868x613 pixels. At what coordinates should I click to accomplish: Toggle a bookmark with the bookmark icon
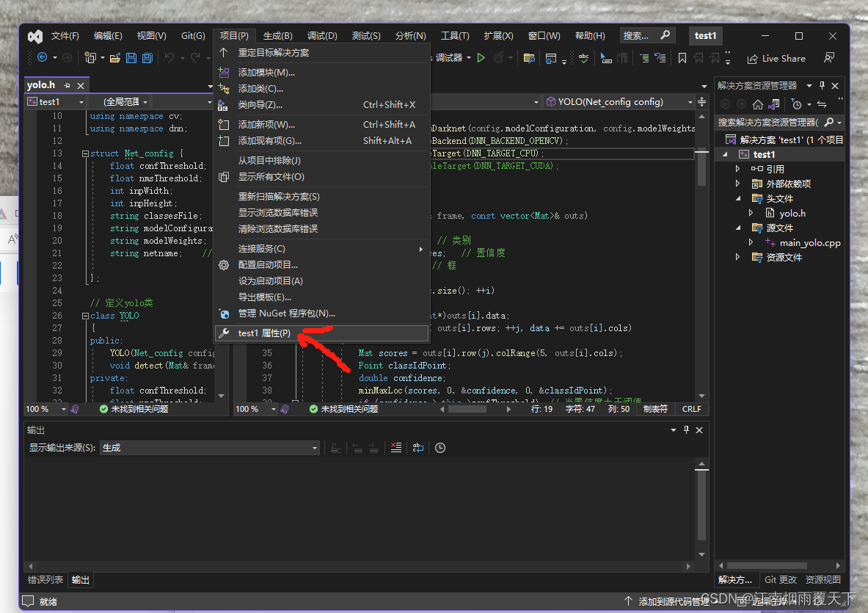[x=682, y=57]
